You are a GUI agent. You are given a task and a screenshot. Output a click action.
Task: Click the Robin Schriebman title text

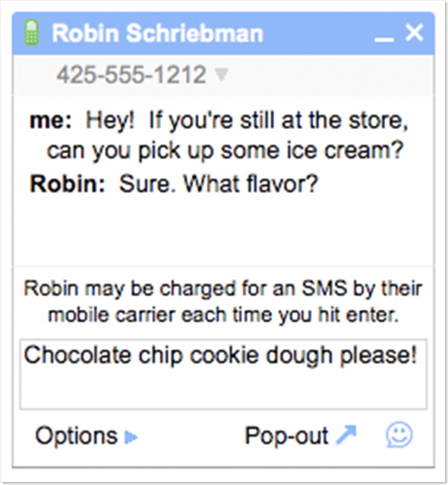157,33
